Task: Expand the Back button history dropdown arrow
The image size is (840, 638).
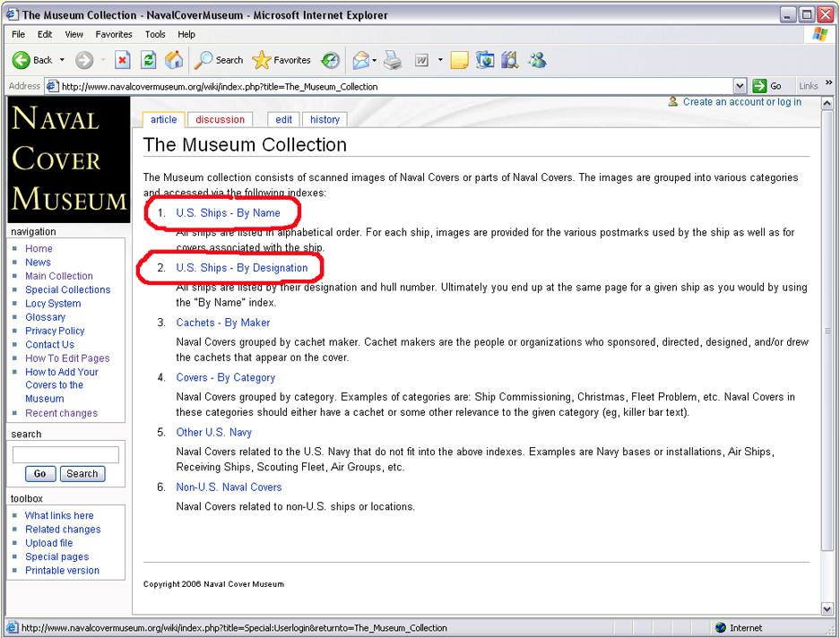Action: pos(62,60)
